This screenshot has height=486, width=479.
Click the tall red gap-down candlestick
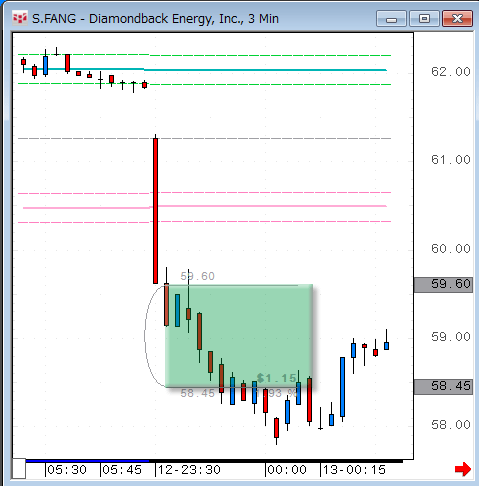click(x=155, y=210)
